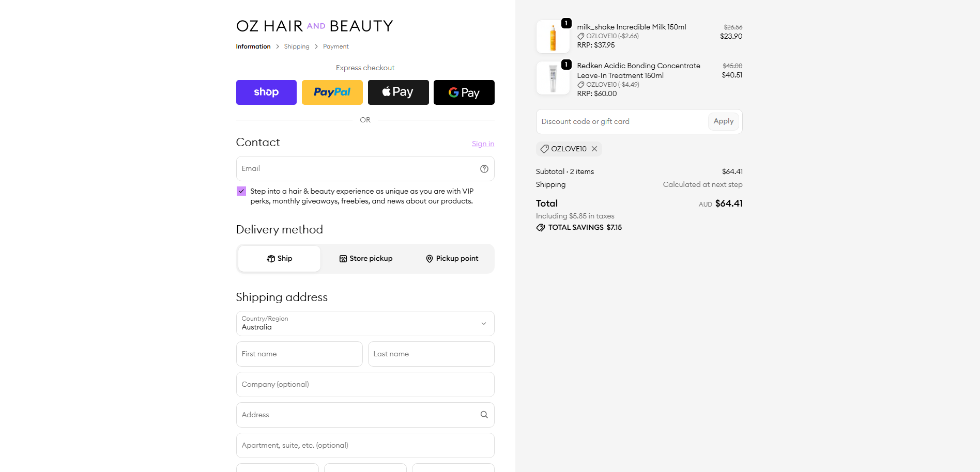Screen dimensions: 980x472
Task: Focus the Apartment, suite, etc. field
Action: [365, 446]
